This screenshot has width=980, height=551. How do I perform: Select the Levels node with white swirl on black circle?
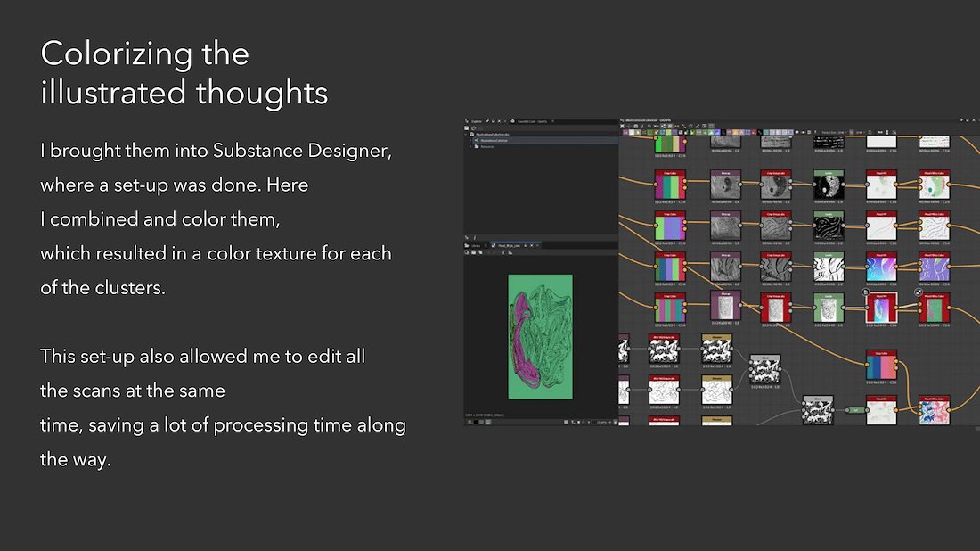click(829, 185)
